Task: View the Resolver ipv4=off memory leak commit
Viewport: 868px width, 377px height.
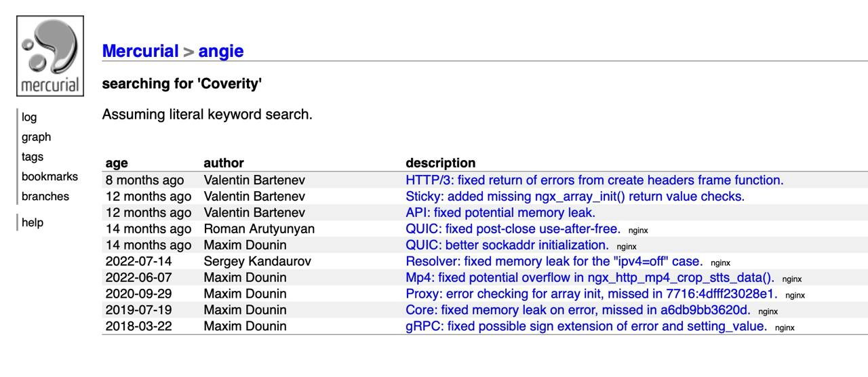Action: click(553, 262)
